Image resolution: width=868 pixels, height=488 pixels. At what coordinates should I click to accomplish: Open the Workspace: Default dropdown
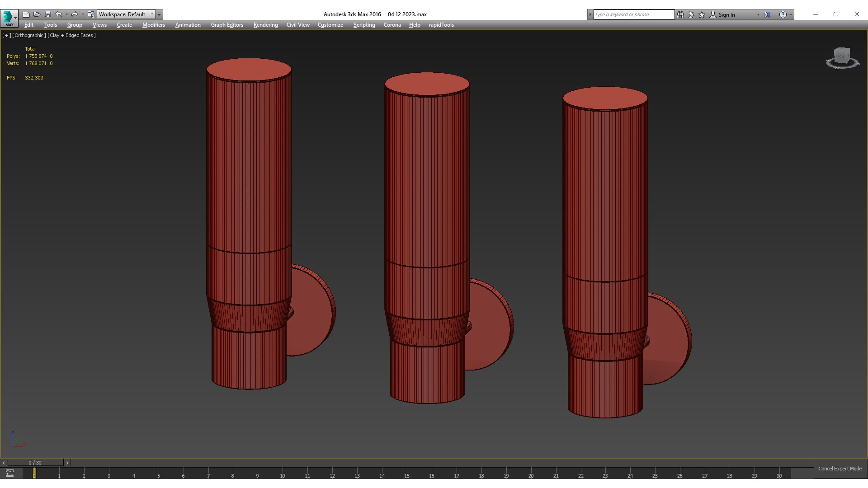coord(126,14)
